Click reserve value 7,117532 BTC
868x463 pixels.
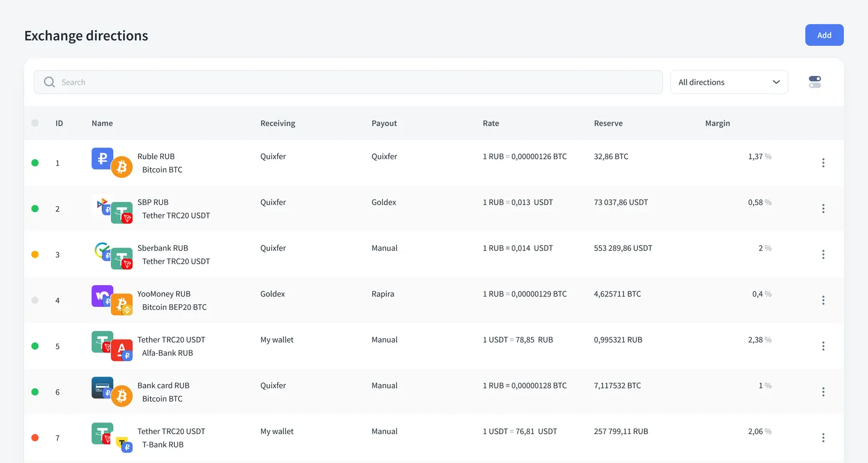[617, 385]
